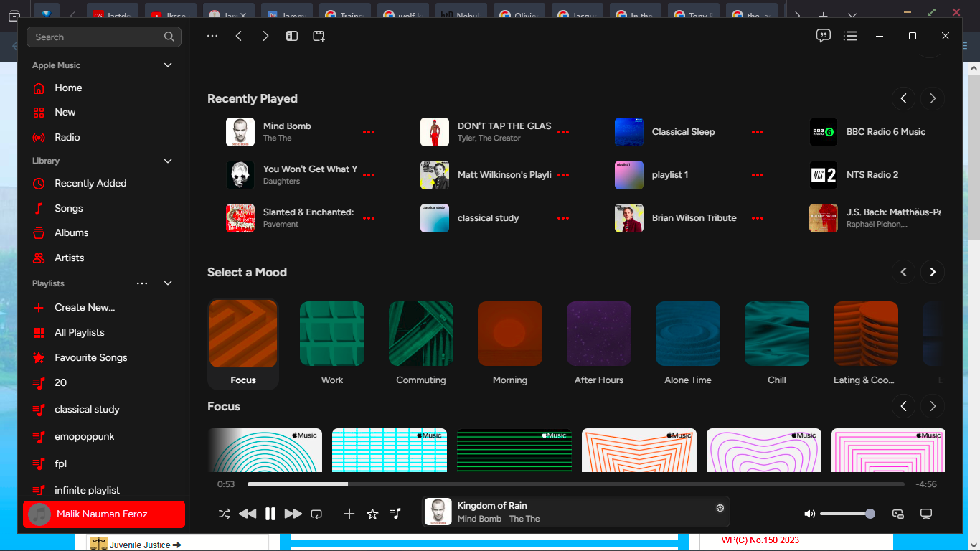Go back with the left arrow
This screenshot has height=551, width=980.
239,36
